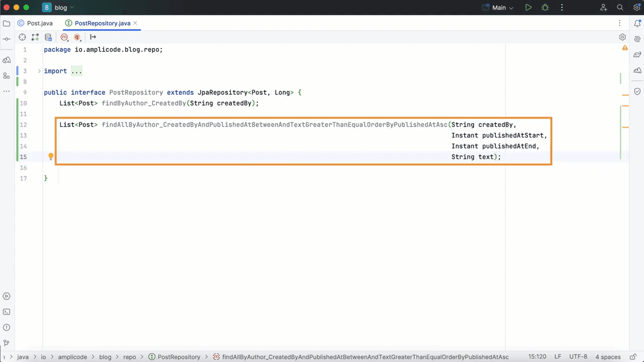Click PostRepository breadcrumb segment
This screenshot has height=362, width=644.
(x=174, y=357)
